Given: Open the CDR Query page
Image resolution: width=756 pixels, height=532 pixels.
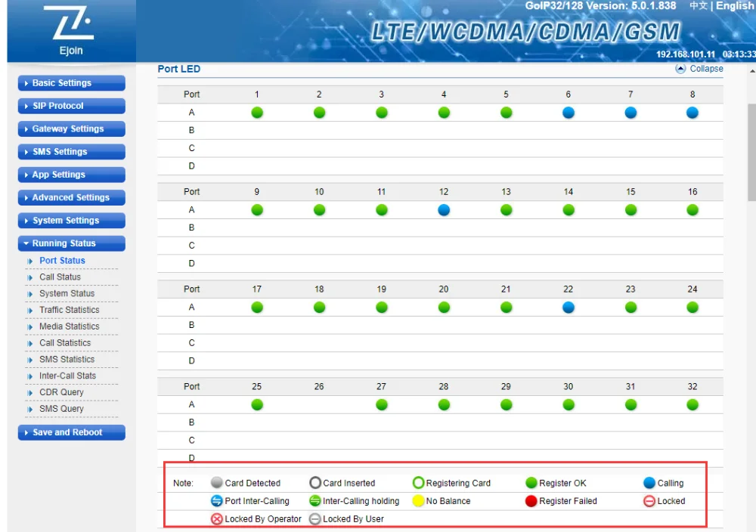Looking at the screenshot, I should (x=61, y=392).
